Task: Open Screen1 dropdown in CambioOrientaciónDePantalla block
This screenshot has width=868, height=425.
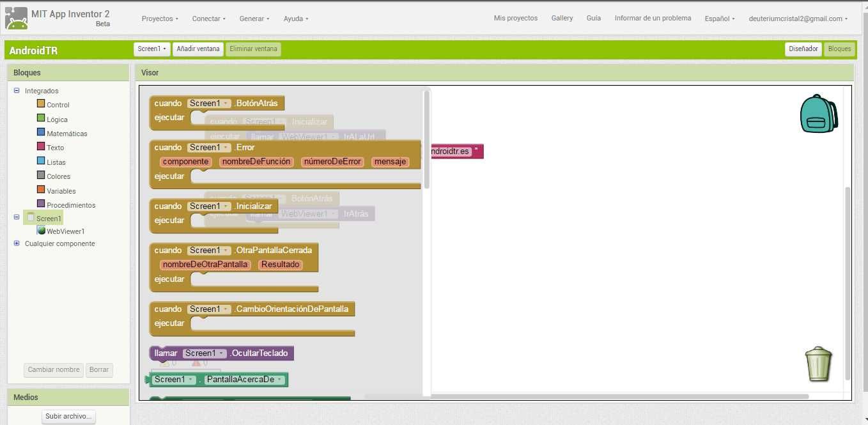Action: (209, 309)
